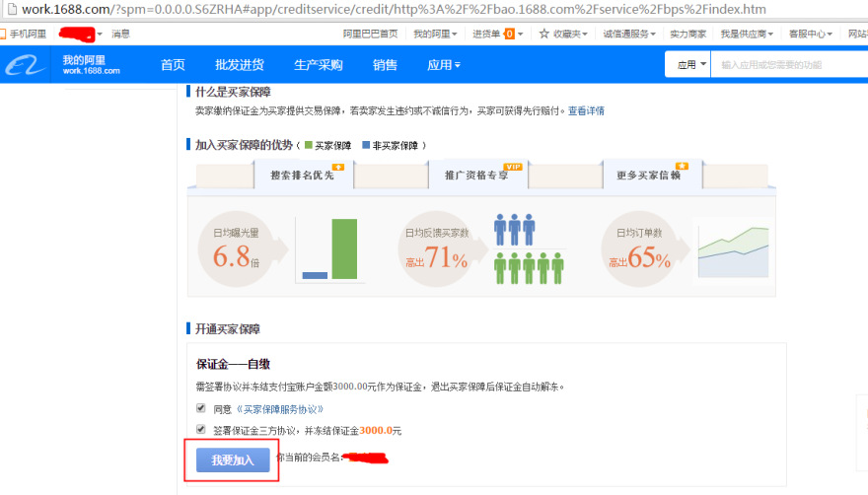
Task: Click the 高出65% circle
Action: tap(640, 248)
